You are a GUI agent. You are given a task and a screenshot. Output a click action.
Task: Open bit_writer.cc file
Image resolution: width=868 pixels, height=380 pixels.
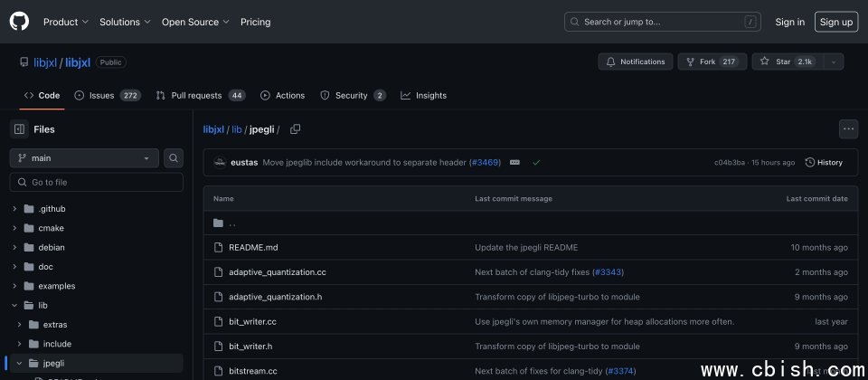click(x=253, y=321)
